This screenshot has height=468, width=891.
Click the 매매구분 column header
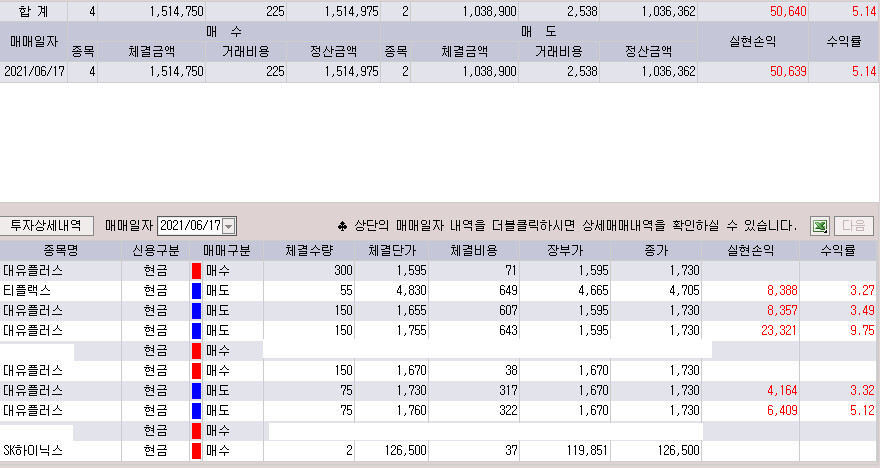click(226, 250)
